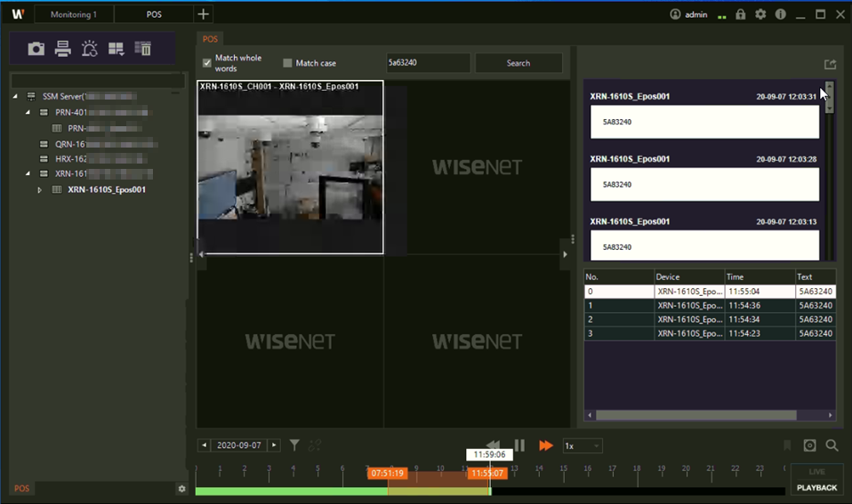
Task: Click the fast forward button
Action: [545, 445]
